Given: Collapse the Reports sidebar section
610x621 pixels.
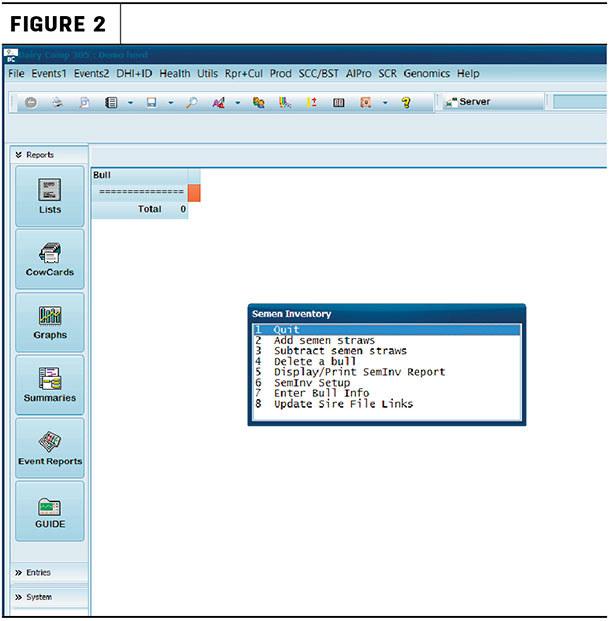Looking at the screenshot, I should pos(49,155).
